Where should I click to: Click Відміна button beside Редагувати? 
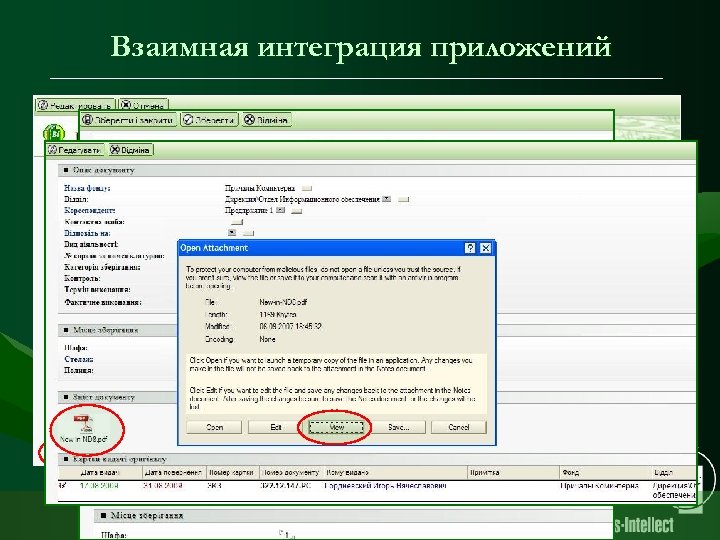point(130,150)
